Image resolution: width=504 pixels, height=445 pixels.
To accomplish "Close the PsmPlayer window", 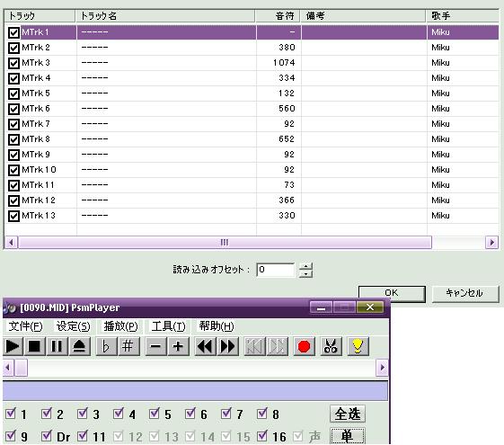I will click(x=370, y=307).
